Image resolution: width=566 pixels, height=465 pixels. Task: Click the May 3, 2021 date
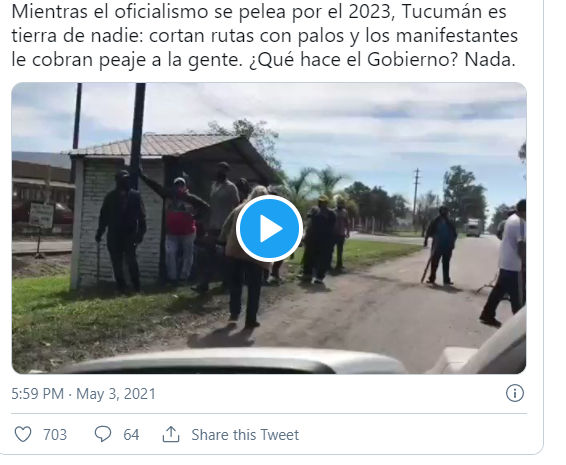point(116,394)
